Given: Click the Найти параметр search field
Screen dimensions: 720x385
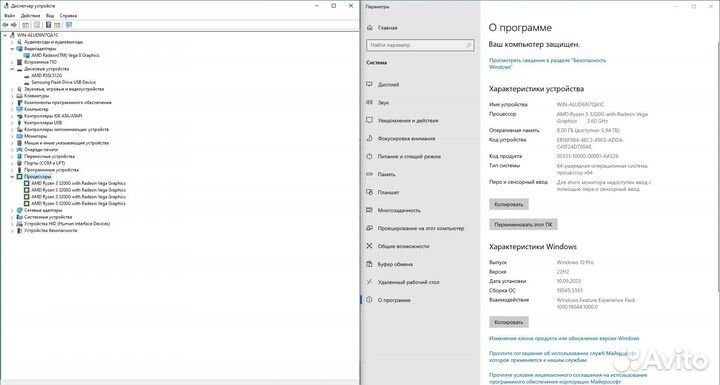Looking at the screenshot, I should click(x=420, y=45).
